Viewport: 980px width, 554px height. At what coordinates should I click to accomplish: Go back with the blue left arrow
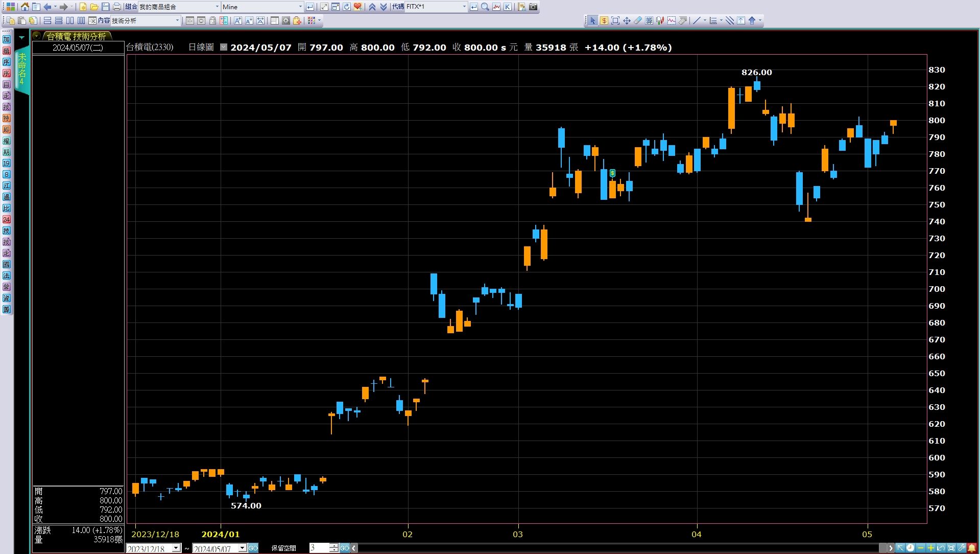tap(47, 7)
